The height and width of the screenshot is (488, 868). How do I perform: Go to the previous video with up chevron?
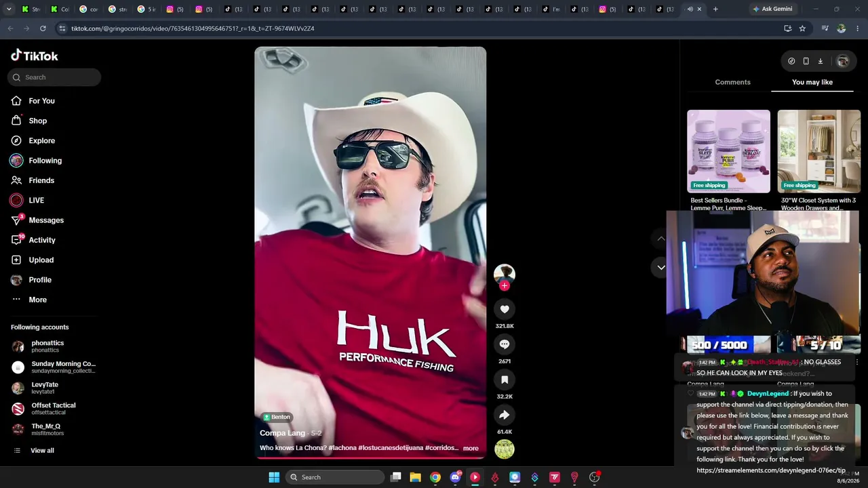point(661,239)
